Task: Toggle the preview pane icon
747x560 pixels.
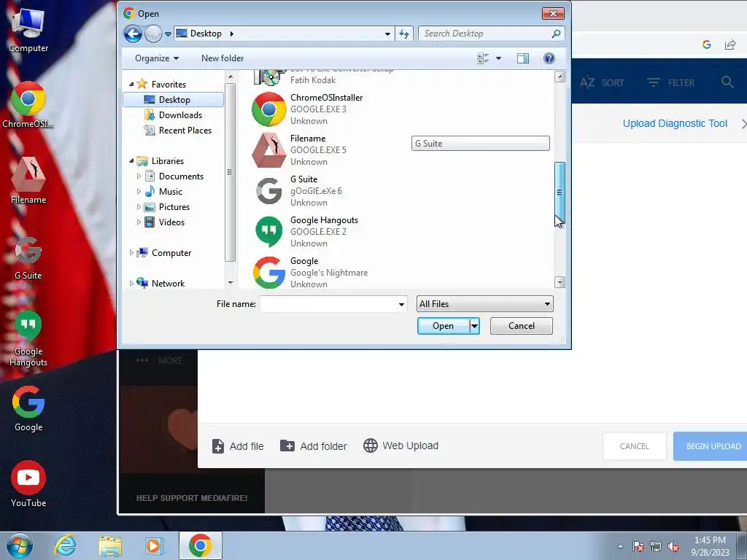Action: [x=523, y=58]
